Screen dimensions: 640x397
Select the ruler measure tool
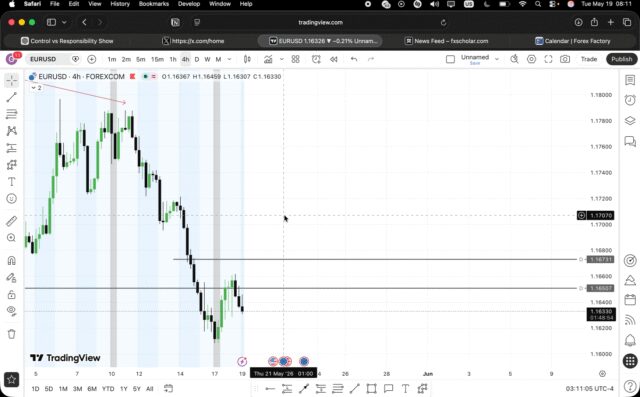[11, 221]
